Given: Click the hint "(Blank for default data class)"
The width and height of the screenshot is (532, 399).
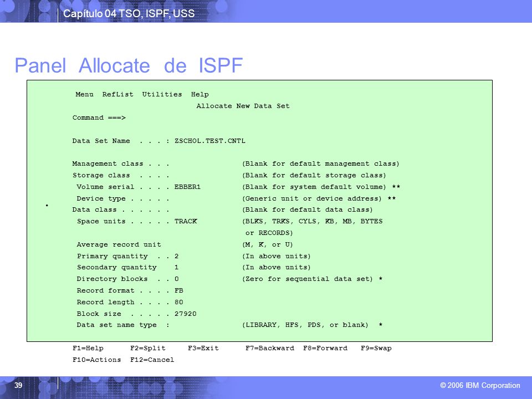Looking at the screenshot, I should pyautogui.click(x=308, y=209).
